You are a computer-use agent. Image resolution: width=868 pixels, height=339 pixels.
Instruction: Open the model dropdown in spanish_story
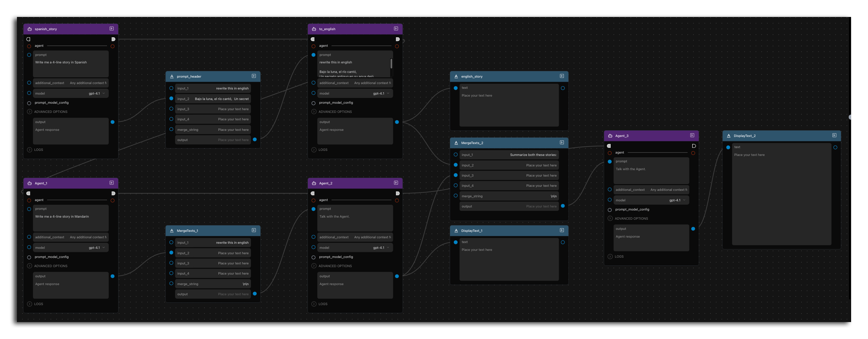97,94
